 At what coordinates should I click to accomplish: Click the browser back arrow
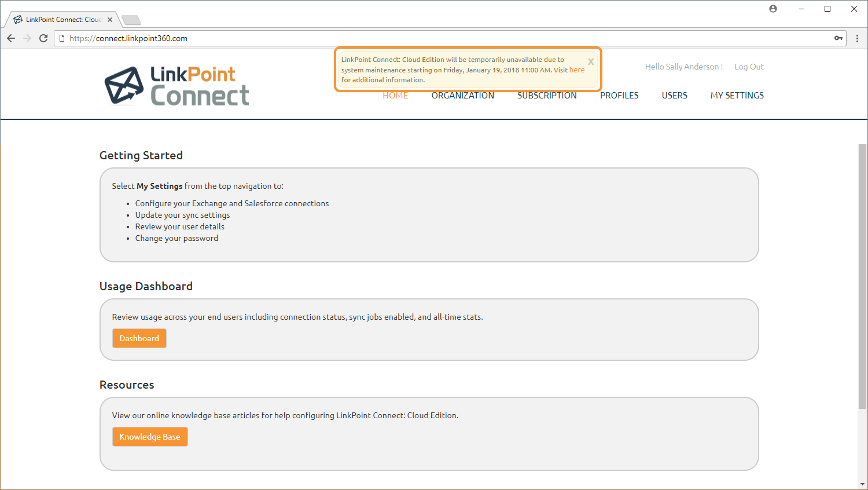point(11,38)
